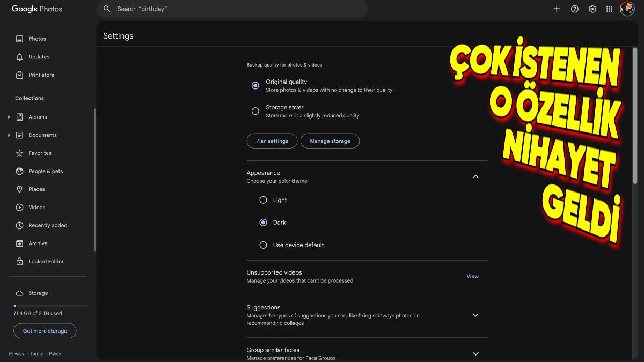
Task: Collapse the Appearance section chevron
Action: (475, 176)
